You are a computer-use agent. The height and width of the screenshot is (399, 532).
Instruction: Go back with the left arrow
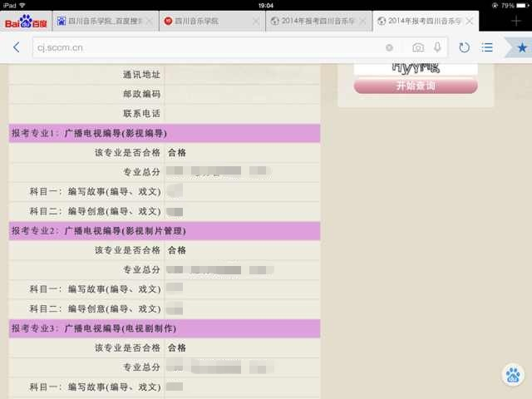17,47
